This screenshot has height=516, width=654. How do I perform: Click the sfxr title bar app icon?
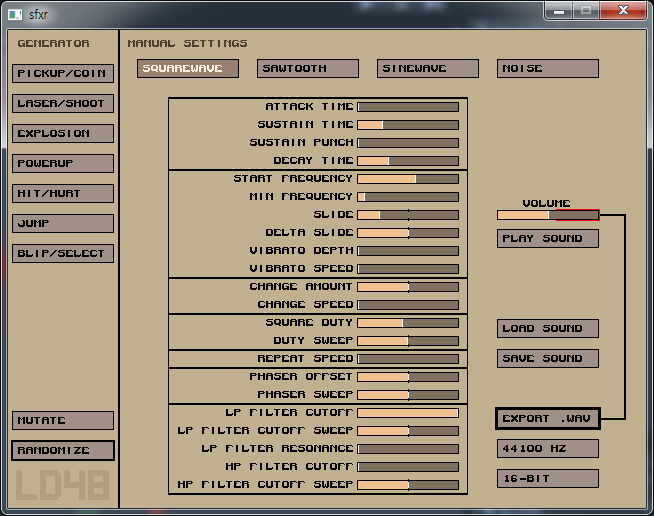coord(15,15)
